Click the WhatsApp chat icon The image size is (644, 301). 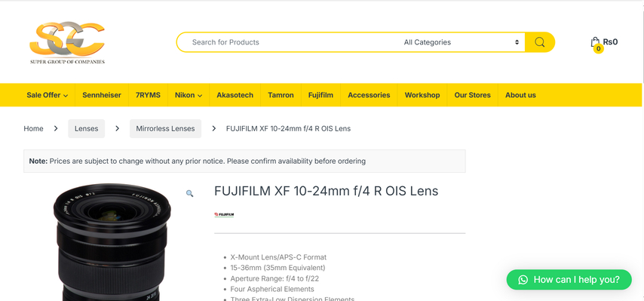point(523,280)
